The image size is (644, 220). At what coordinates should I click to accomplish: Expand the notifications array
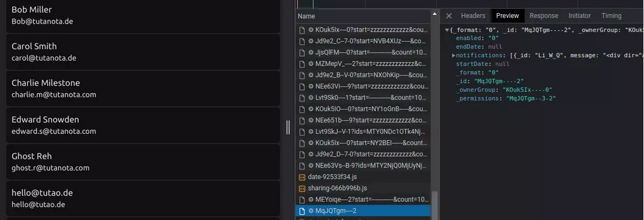coord(453,55)
